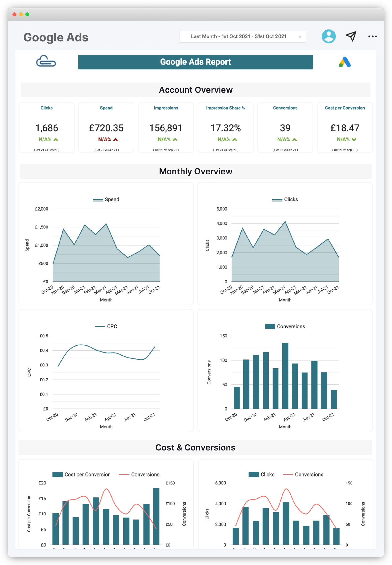Image resolution: width=392 pixels, height=565 pixels.
Task: Click the Clicks area chart legend swatch
Action: [x=277, y=200]
